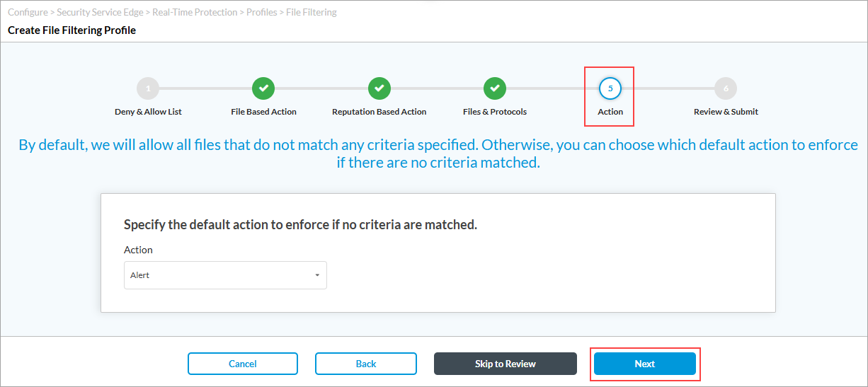Click the Back button
The height and width of the screenshot is (387, 868).
pos(366,364)
